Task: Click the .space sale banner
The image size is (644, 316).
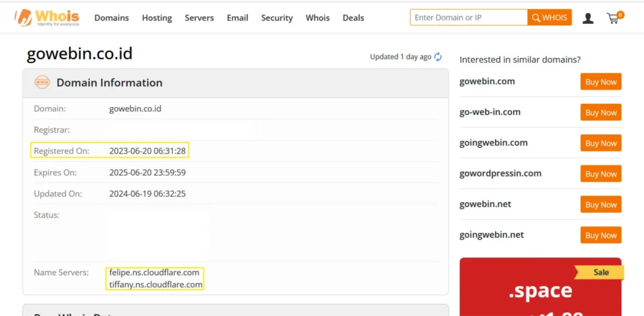Action: [x=540, y=287]
